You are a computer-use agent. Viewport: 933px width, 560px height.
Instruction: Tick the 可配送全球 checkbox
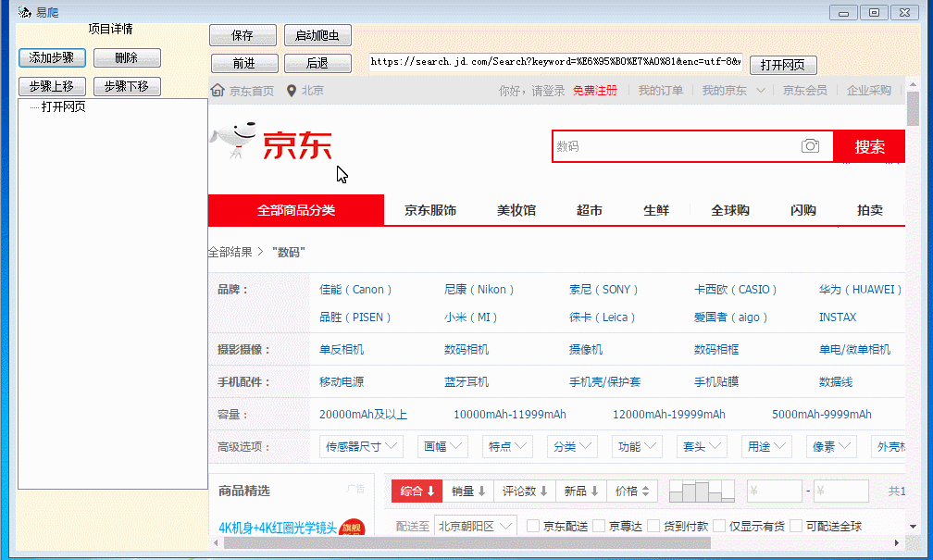796,526
